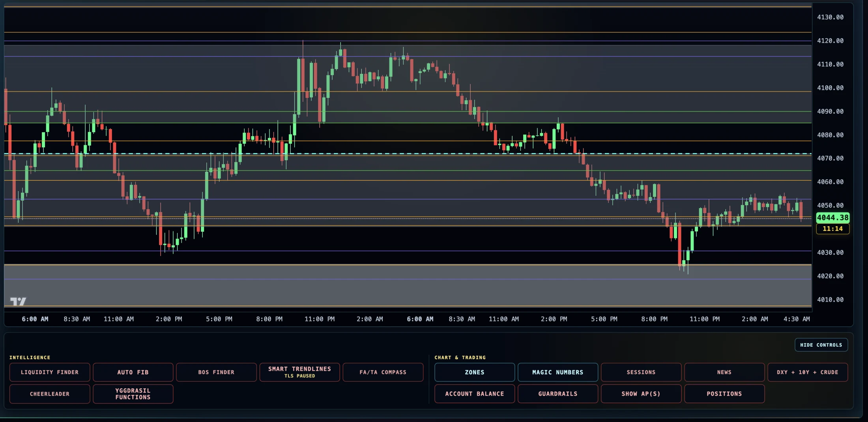Open Yggdrasil Functions

(x=133, y=394)
